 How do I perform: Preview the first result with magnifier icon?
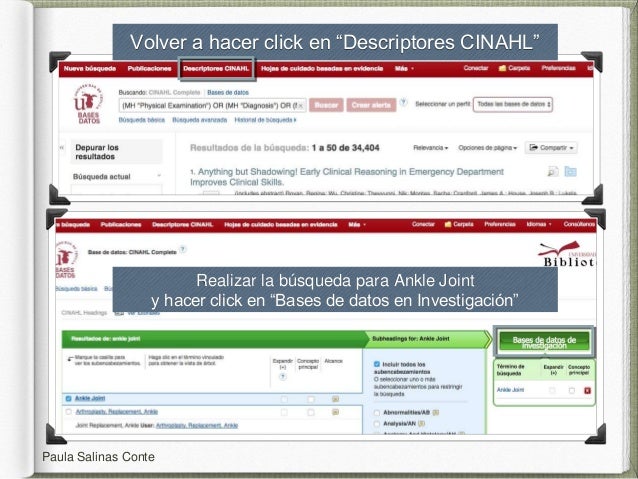[553, 172]
